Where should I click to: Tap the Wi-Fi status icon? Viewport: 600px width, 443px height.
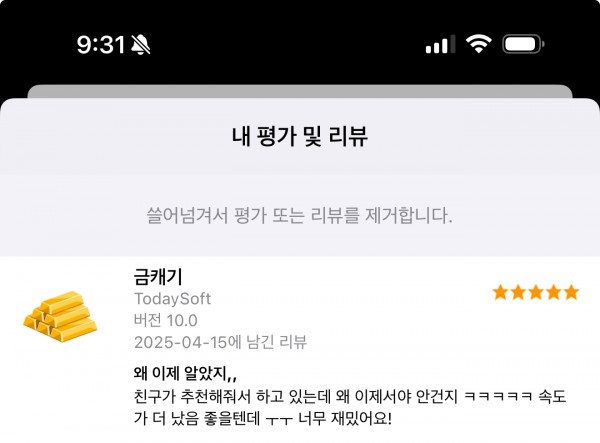pos(478,44)
